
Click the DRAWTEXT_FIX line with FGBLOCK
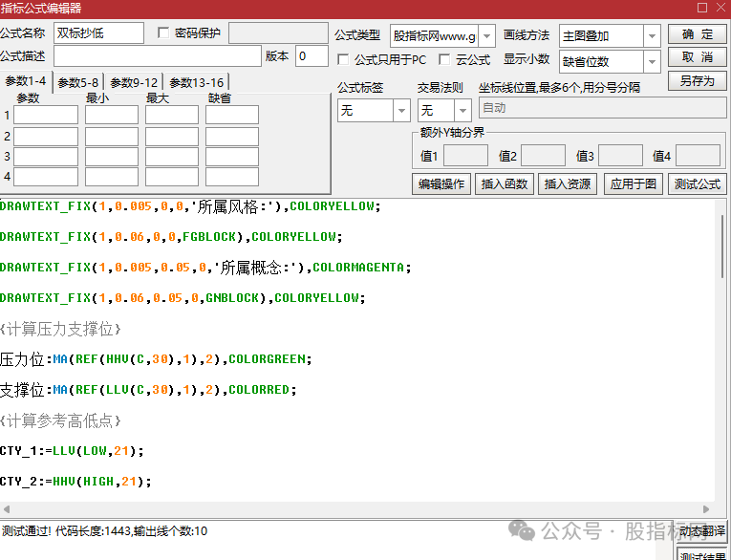click(171, 237)
